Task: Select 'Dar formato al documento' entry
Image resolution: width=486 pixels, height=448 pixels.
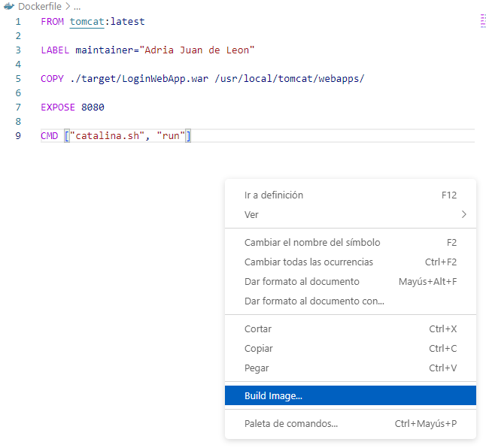Action: (x=351, y=281)
